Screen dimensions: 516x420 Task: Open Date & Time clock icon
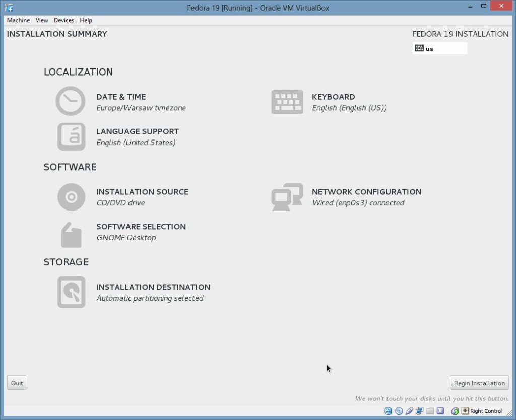click(71, 101)
